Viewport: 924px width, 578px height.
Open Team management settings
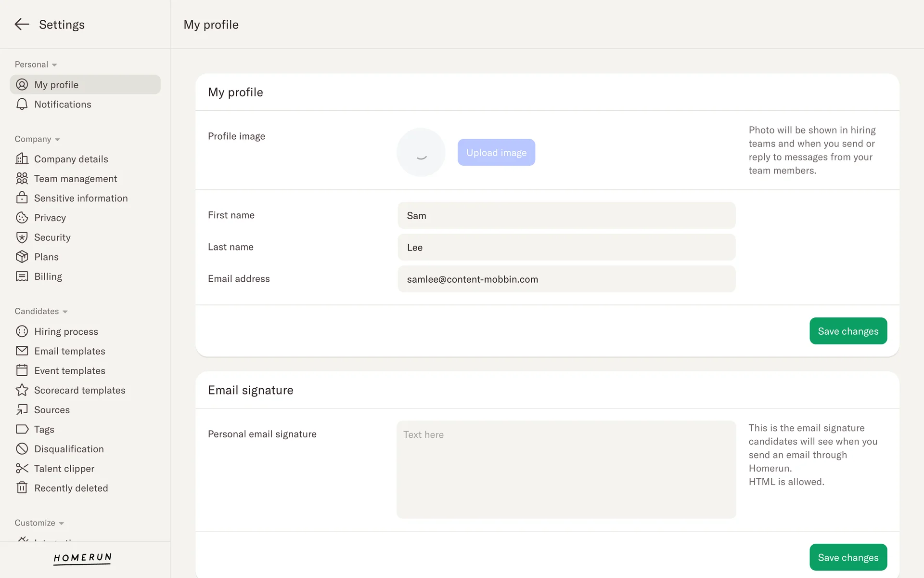click(x=76, y=179)
